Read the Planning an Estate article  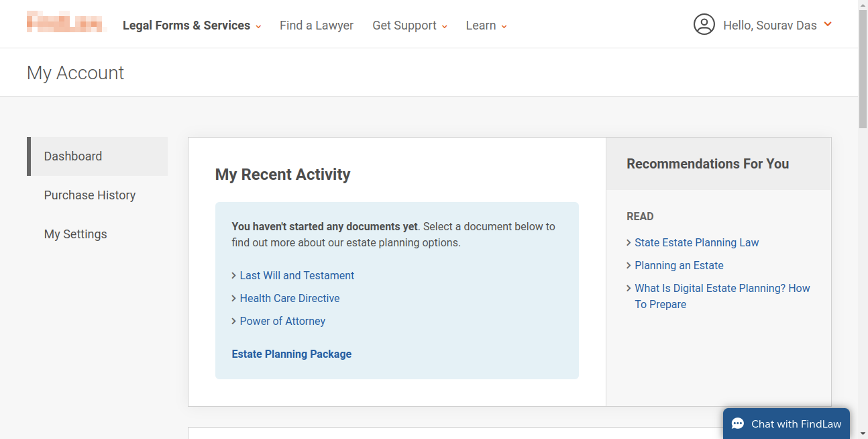pyautogui.click(x=680, y=266)
